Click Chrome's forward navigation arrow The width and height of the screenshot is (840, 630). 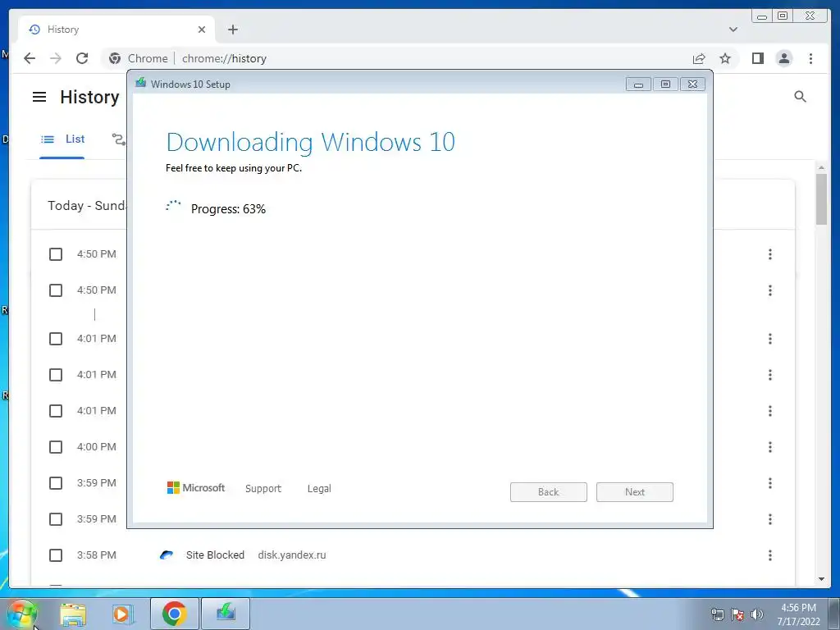click(55, 58)
